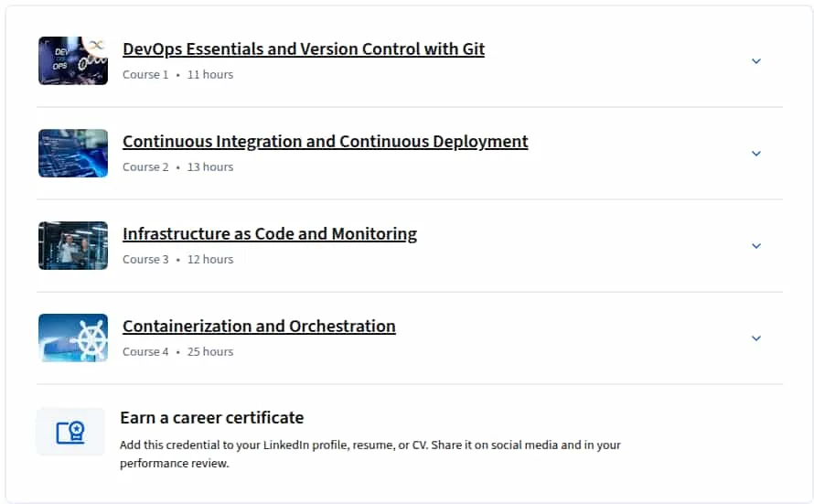Expand the Containerization and Orchestration chevron
814x504 pixels.
click(756, 338)
